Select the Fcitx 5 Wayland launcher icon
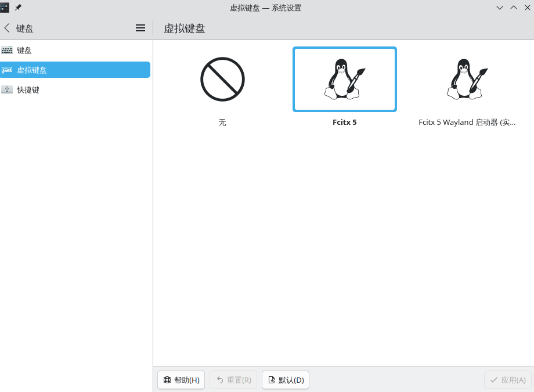The height and width of the screenshot is (392, 534). point(467,79)
